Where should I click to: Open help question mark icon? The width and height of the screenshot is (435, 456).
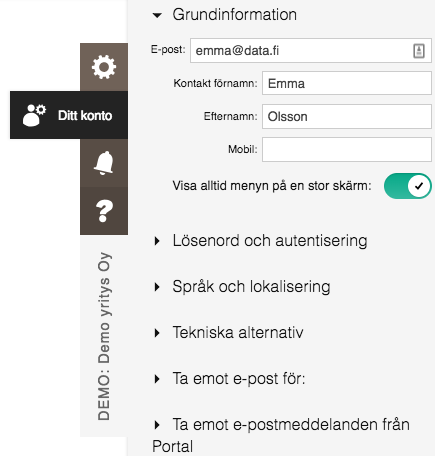pyautogui.click(x=104, y=211)
